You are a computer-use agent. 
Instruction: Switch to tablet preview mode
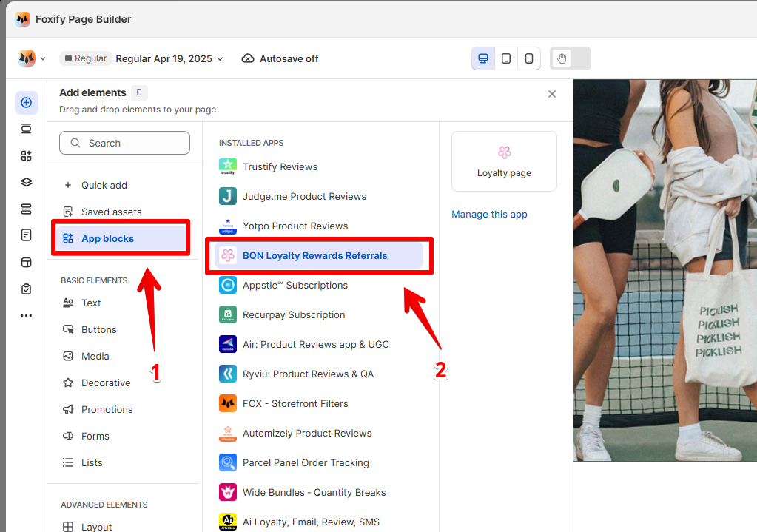coord(506,58)
